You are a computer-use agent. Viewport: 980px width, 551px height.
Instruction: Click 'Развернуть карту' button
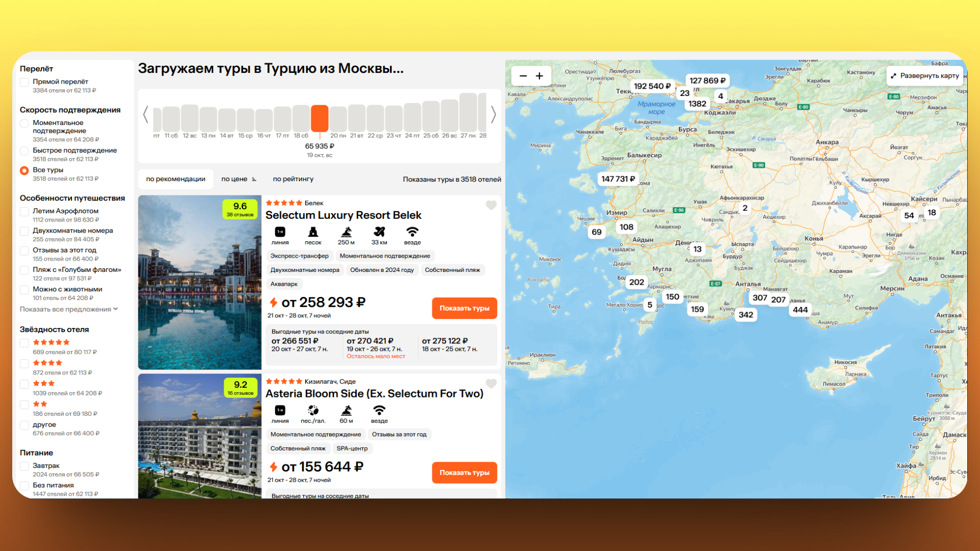pyautogui.click(x=925, y=76)
